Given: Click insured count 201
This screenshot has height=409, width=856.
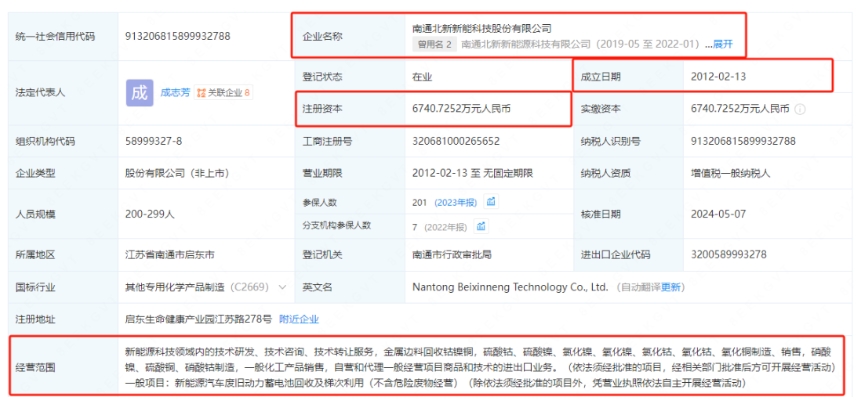Looking at the screenshot, I should [420, 203].
